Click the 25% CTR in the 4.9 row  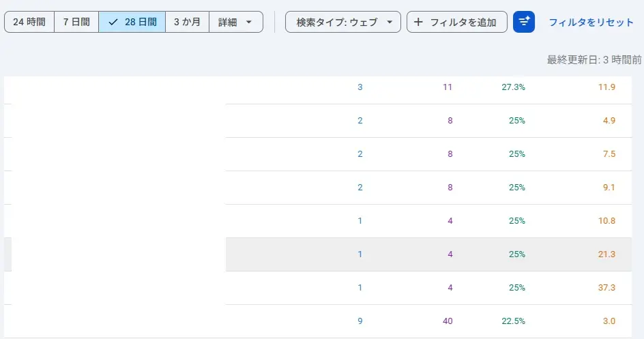point(516,121)
